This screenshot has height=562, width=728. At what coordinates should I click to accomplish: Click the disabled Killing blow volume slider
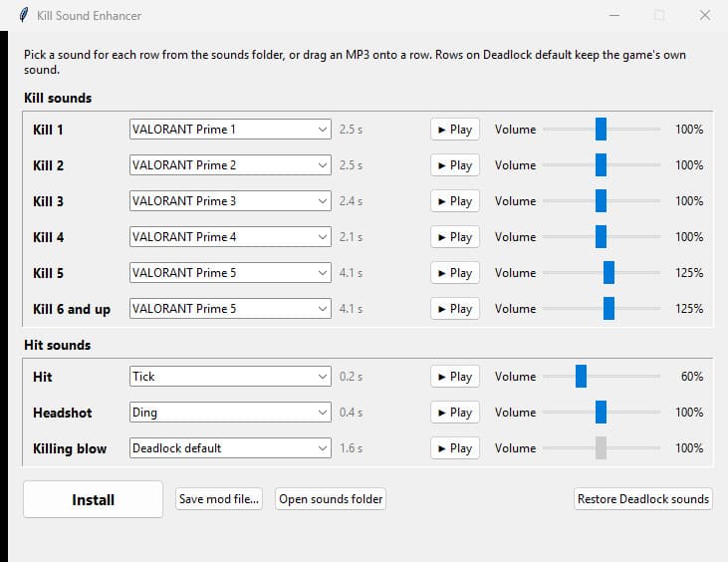coord(601,448)
